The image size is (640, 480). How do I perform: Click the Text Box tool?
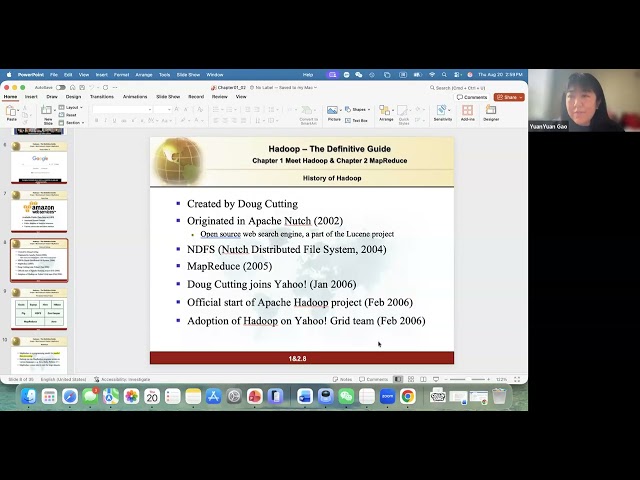pyautogui.click(x=356, y=120)
